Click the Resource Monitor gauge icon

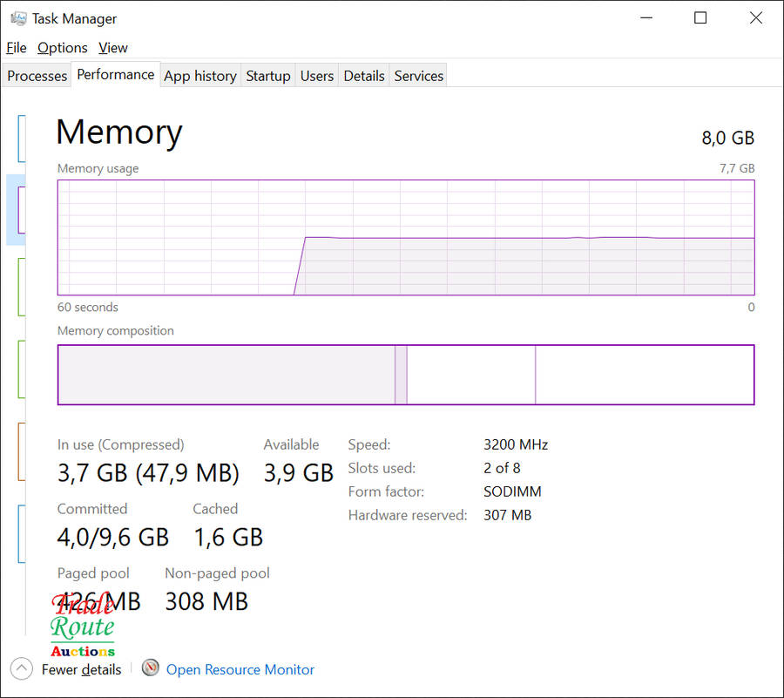pyautogui.click(x=151, y=668)
